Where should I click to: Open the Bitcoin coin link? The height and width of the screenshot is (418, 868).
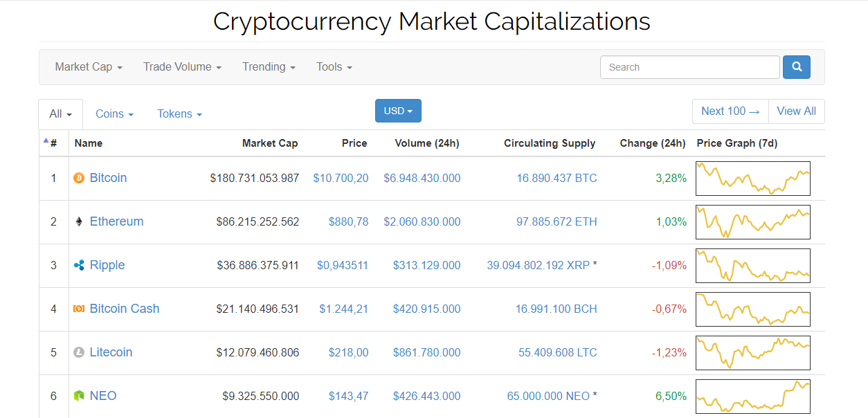click(x=108, y=178)
